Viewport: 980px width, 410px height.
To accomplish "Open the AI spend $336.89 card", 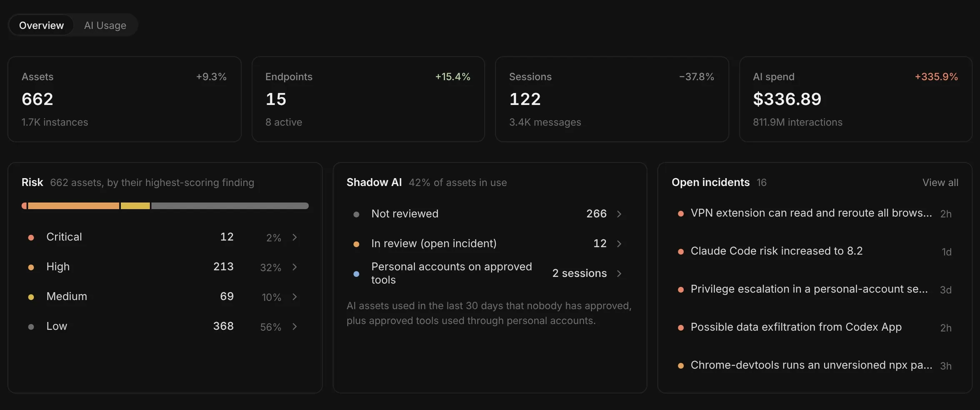I will tap(855, 99).
